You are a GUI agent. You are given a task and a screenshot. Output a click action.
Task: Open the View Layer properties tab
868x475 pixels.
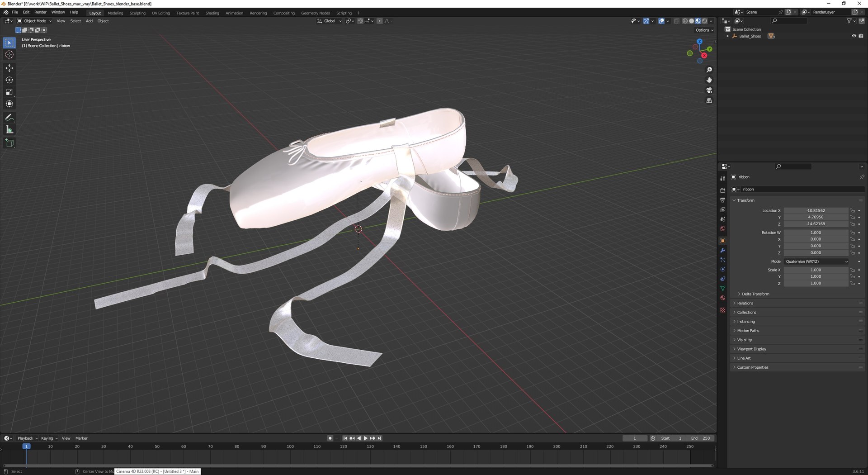point(722,209)
